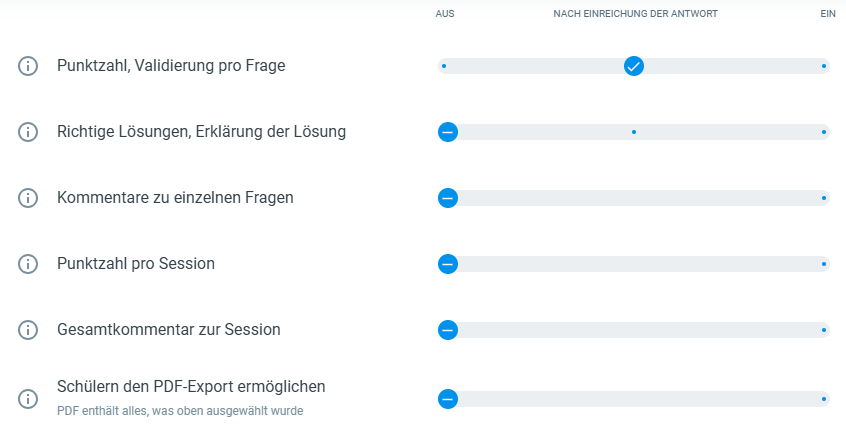Screen dimensions: 846x432
Task: Open info icon for Punktzahl, Validierung pro Frage
Action: coord(28,66)
